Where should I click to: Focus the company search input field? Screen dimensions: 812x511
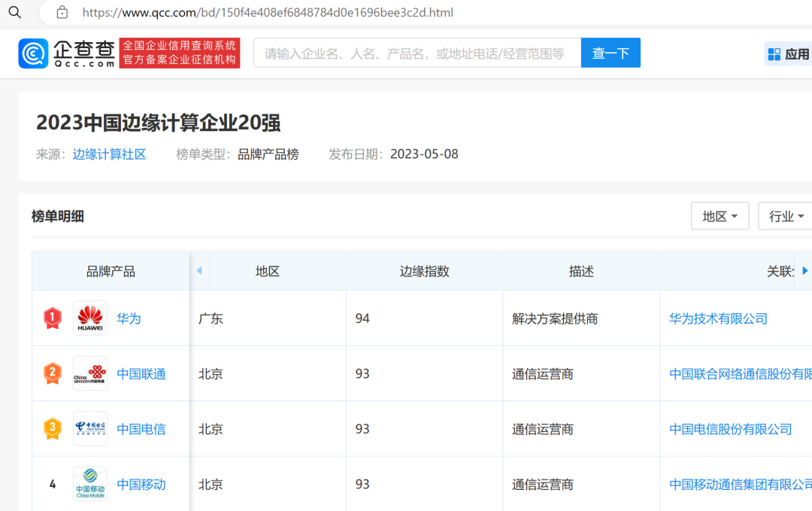coord(417,53)
